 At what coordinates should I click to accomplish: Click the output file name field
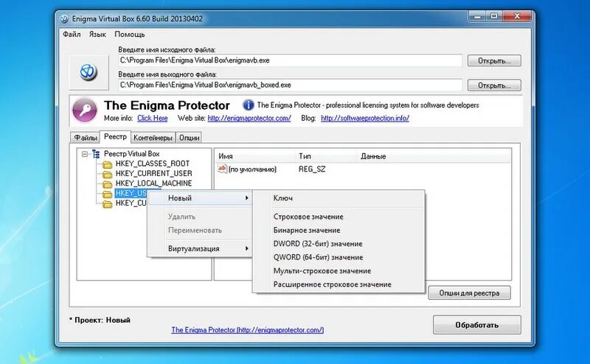290,85
